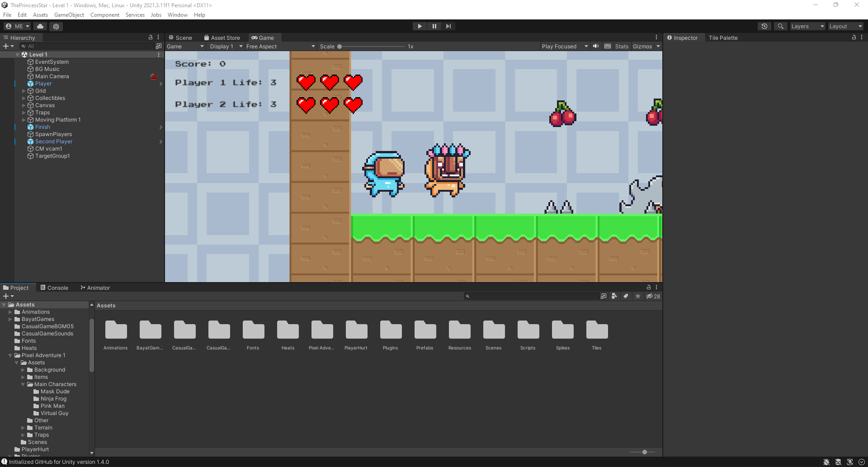
Task: Search by Label in the Project toolbar
Action: (x=626, y=296)
